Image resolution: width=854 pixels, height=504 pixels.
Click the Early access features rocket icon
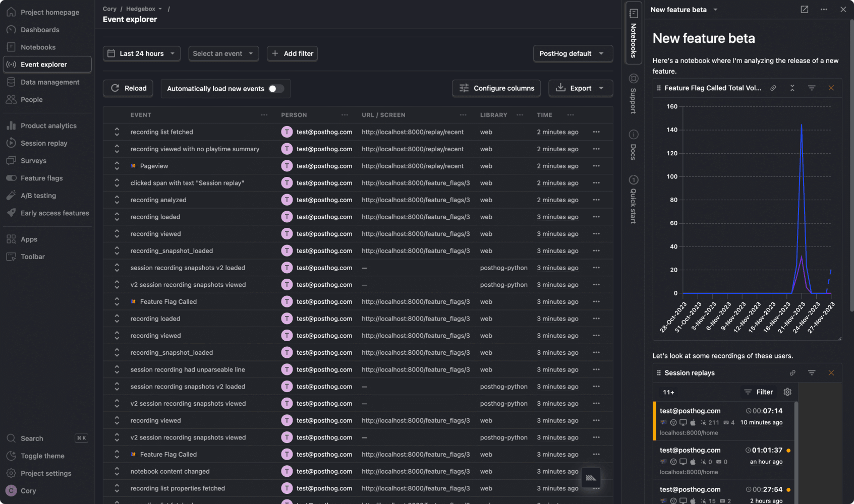click(11, 213)
